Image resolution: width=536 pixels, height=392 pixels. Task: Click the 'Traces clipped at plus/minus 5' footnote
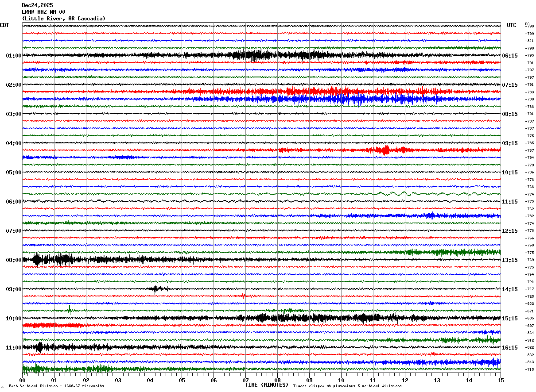pos(347,386)
